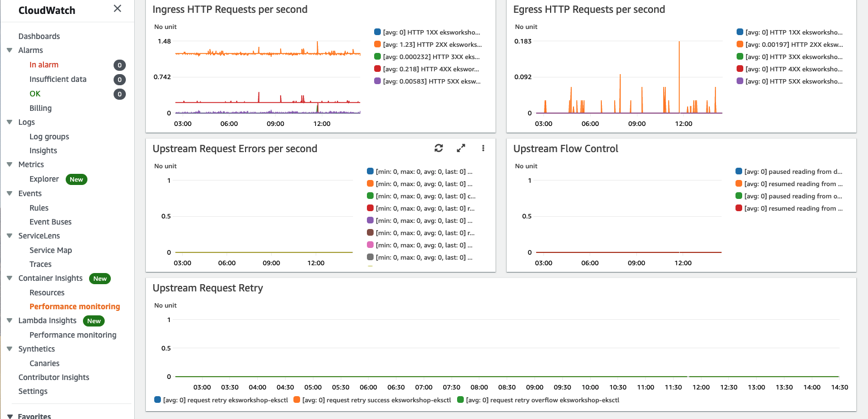868x419 pixels.
Task: Toggle pink Upstream Request Errors legend swatch
Action: 370,245
